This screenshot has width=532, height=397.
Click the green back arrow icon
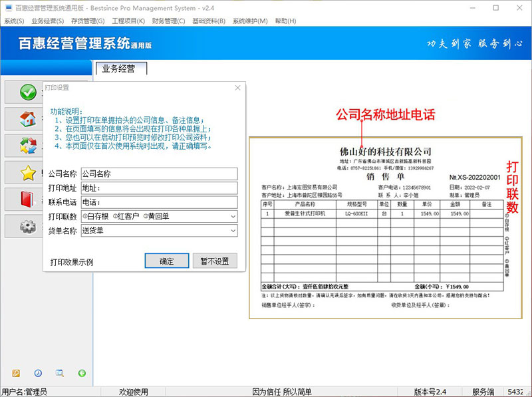click(x=82, y=373)
